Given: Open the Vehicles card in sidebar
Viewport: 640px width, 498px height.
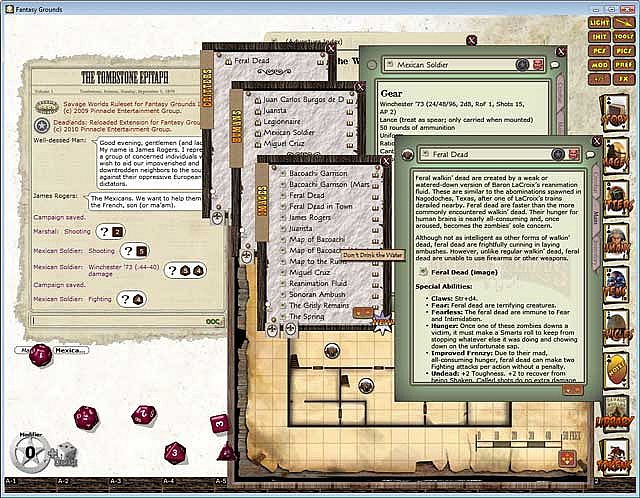Looking at the screenshot, I should (616, 328).
